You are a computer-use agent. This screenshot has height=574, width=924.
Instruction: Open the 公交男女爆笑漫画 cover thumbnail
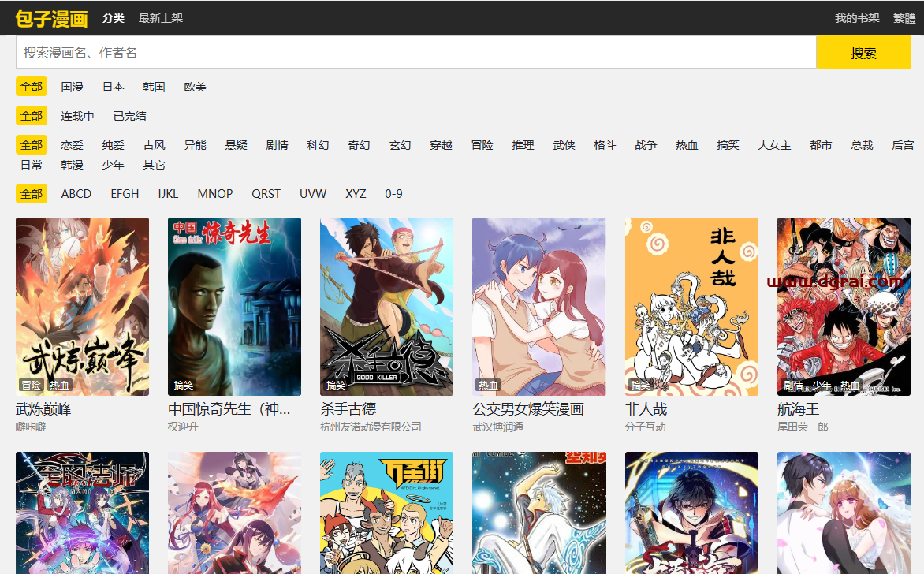(539, 307)
